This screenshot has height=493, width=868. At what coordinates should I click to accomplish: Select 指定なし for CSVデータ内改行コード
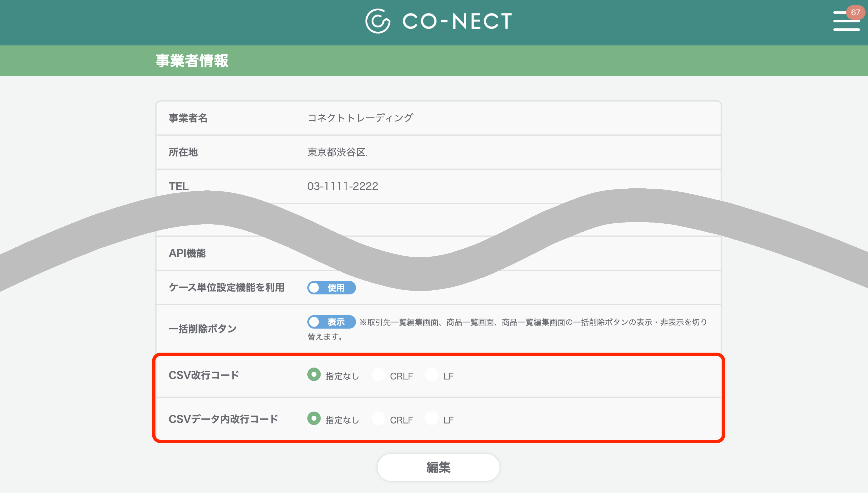[314, 419]
